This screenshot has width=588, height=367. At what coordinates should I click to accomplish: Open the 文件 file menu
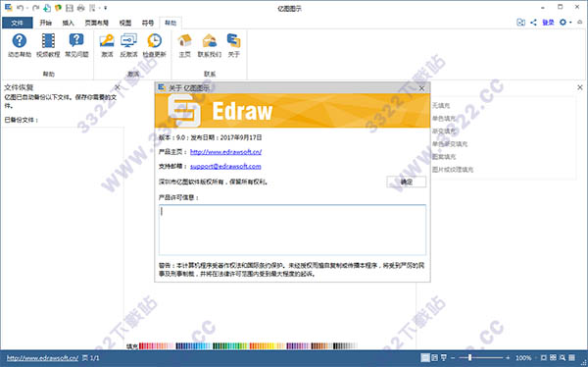[18, 23]
